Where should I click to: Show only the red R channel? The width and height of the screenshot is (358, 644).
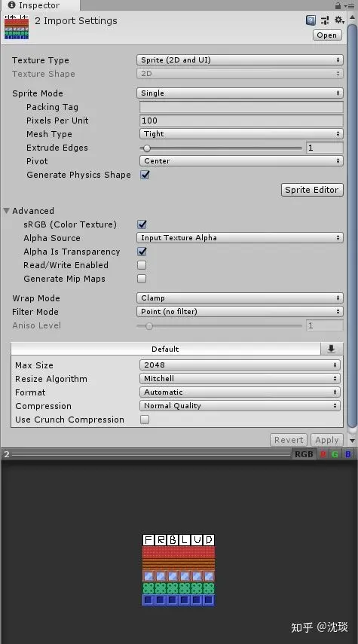323,454
